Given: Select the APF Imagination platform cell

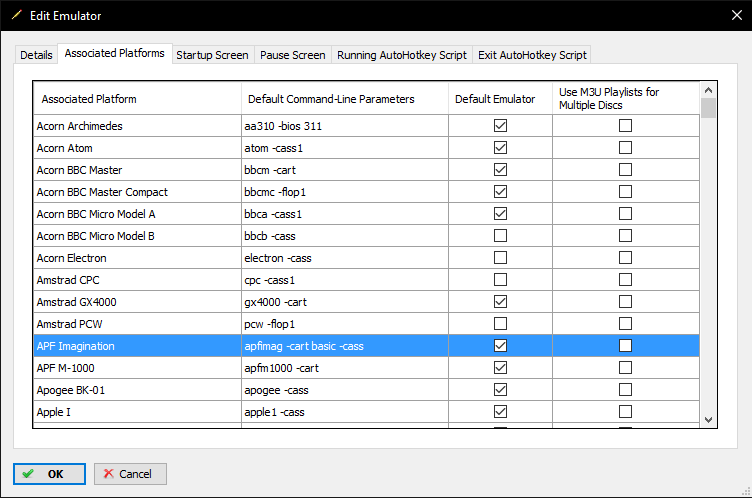Looking at the screenshot, I should [137, 346].
